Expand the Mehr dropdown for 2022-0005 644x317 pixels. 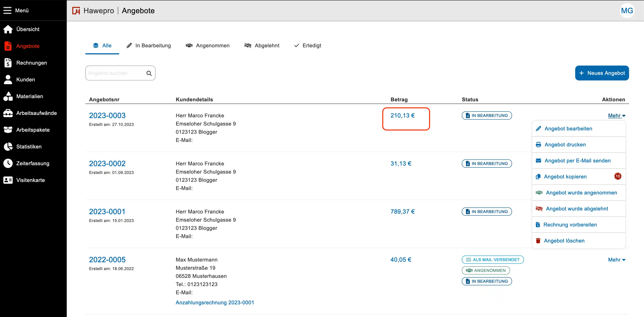(617, 260)
